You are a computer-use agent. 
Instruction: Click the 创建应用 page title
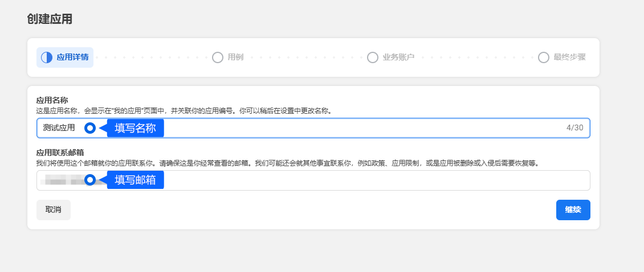(x=50, y=19)
